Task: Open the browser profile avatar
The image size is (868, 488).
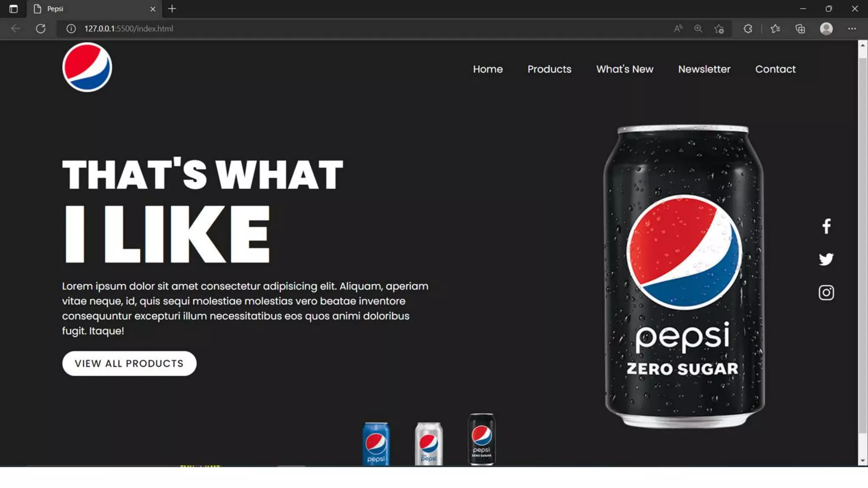Action: (826, 28)
